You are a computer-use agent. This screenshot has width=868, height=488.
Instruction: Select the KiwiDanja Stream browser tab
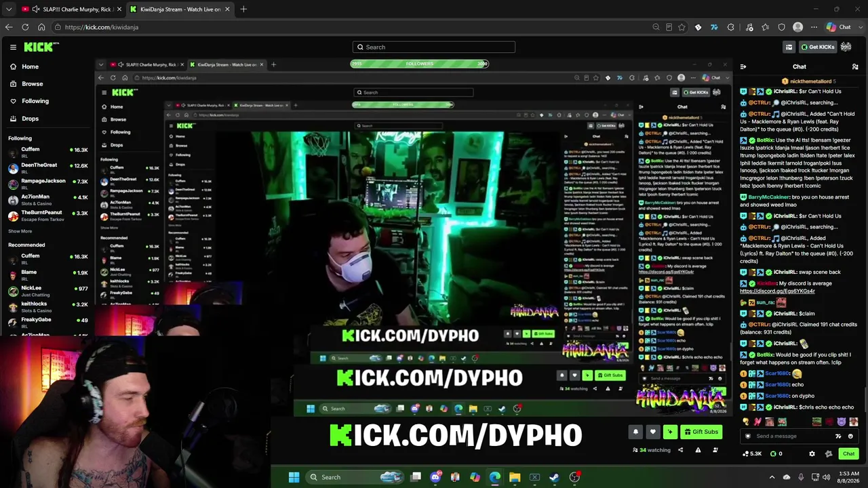click(180, 9)
